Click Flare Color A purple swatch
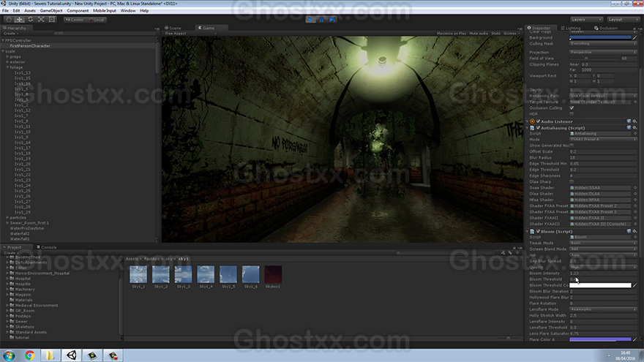The height and width of the screenshot is (362, 644). point(600,339)
